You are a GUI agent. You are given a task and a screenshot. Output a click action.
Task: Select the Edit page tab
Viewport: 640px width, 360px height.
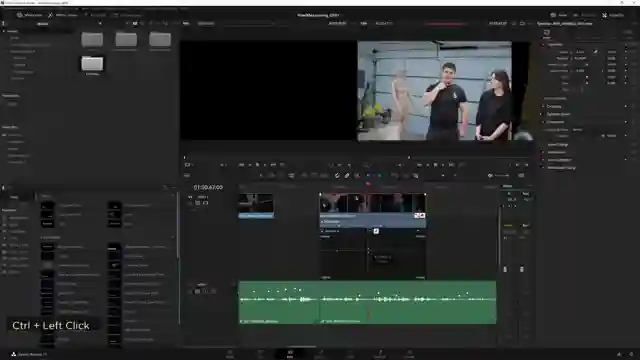290,353
